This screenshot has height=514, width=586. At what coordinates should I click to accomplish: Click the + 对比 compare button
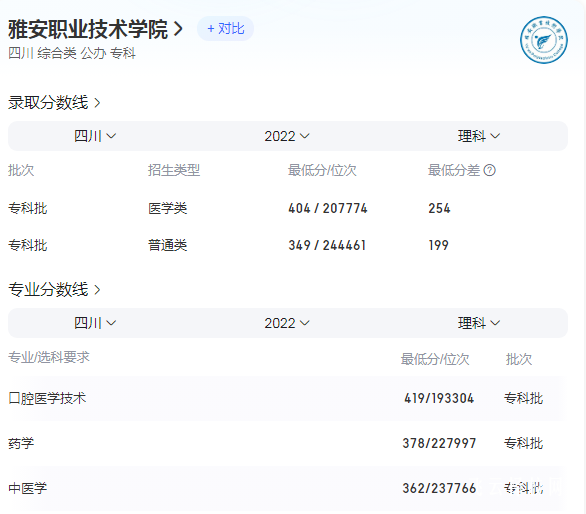pos(225,28)
